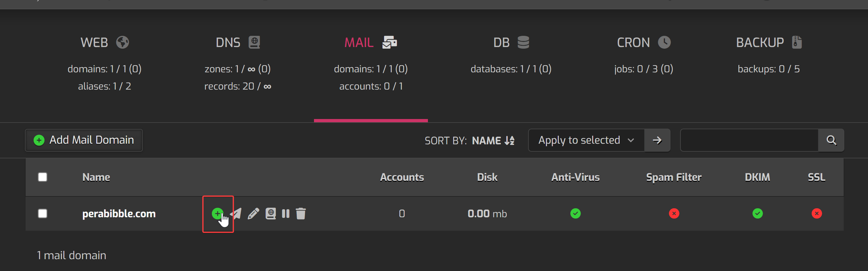Screen dimensions: 868x271
Task: Open DNS records icon for perabibble.com
Action: pos(270,213)
